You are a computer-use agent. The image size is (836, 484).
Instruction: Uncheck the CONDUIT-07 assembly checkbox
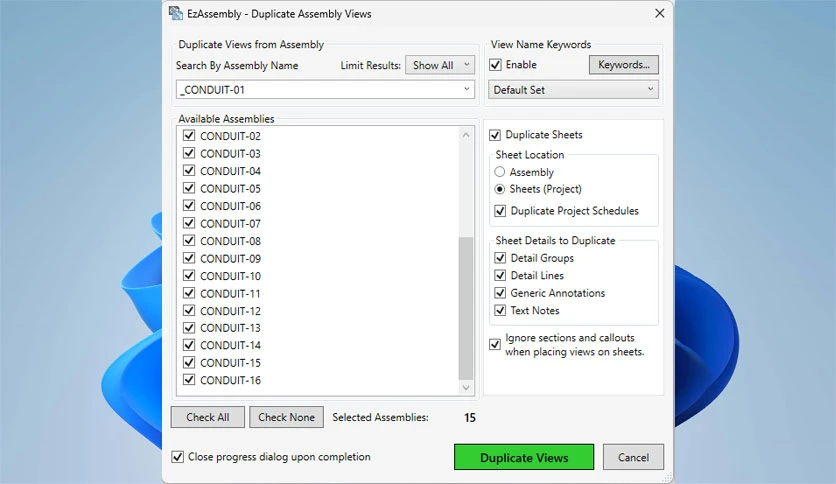tap(189, 223)
